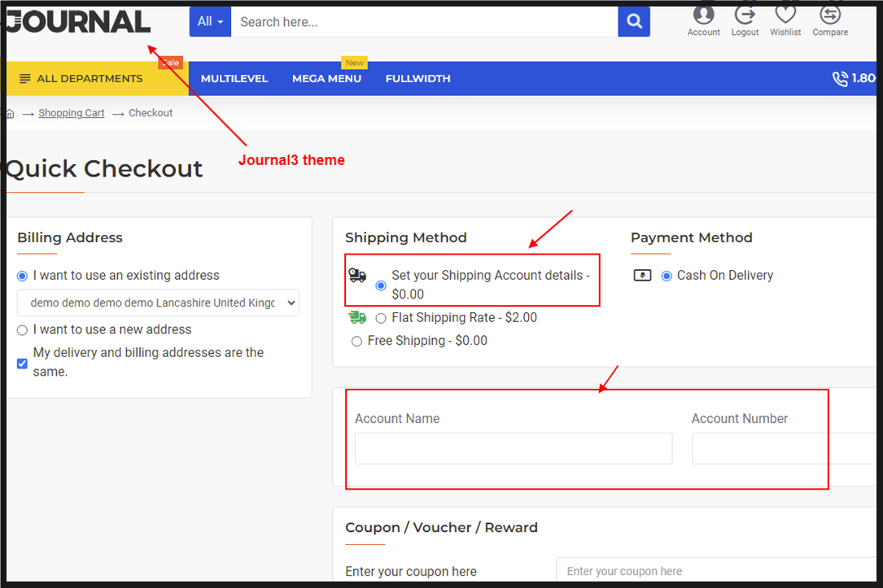Click the home breadcrumb icon
Viewport: 883px width, 588px height.
click(x=11, y=114)
